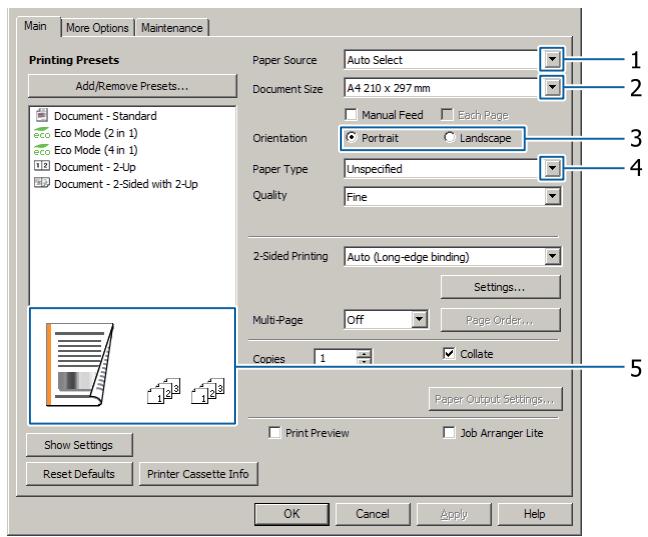Image resolution: width=648 pixels, height=537 pixels.
Task: Uncheck the Collate checkbox
Action: [x=448, y=353]
